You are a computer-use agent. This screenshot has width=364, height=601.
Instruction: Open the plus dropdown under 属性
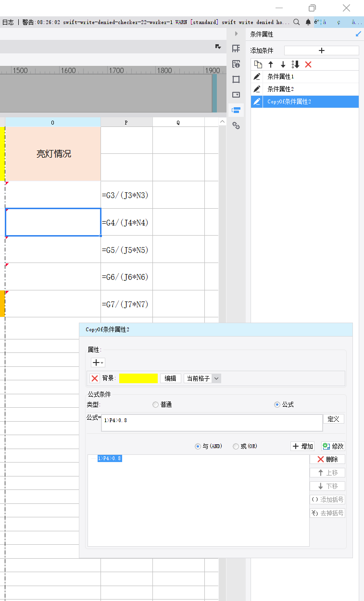pyautogui.click(x=98, y=363)
